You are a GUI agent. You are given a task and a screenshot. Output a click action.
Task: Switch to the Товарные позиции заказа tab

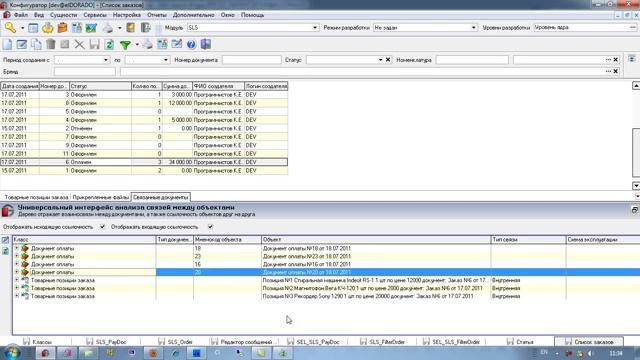pyautogui.click(x=36, y=197)
